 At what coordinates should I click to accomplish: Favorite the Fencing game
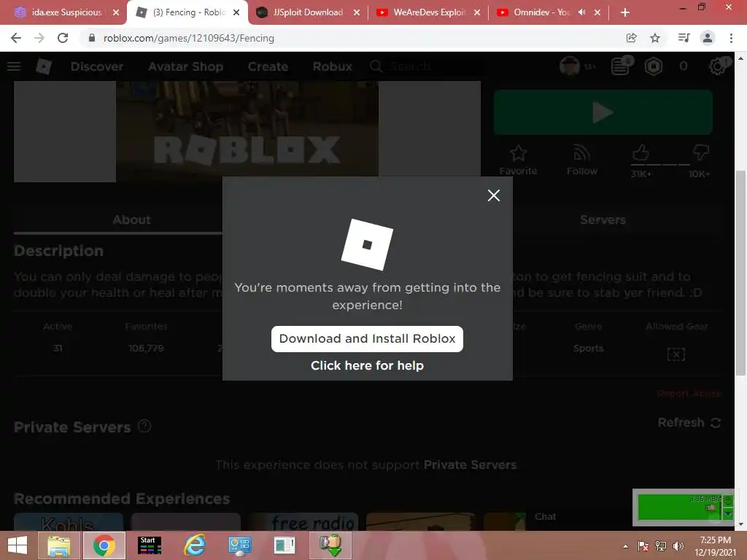519,160
